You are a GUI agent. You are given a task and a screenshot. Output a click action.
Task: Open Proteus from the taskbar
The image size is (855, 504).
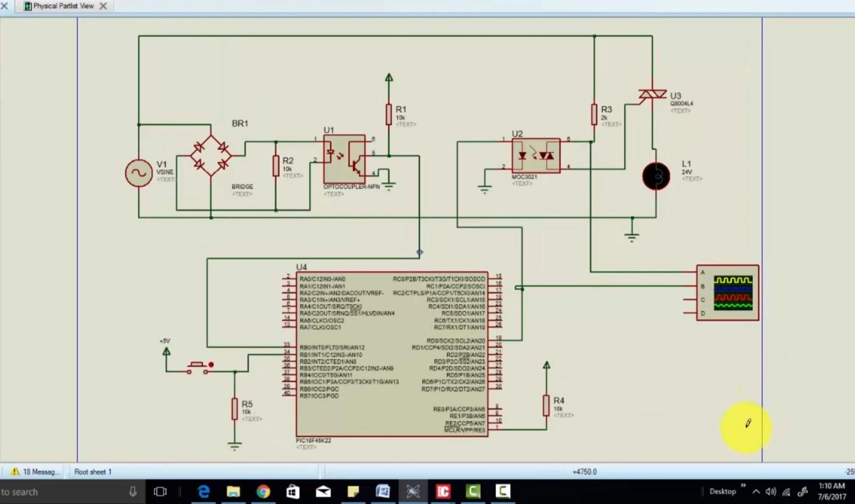[x=412, y=492]
